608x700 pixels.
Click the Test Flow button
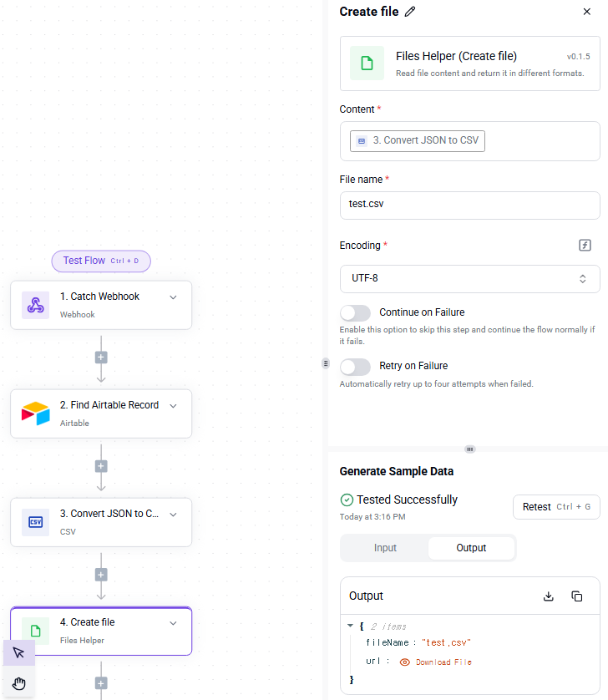(101, 261)
